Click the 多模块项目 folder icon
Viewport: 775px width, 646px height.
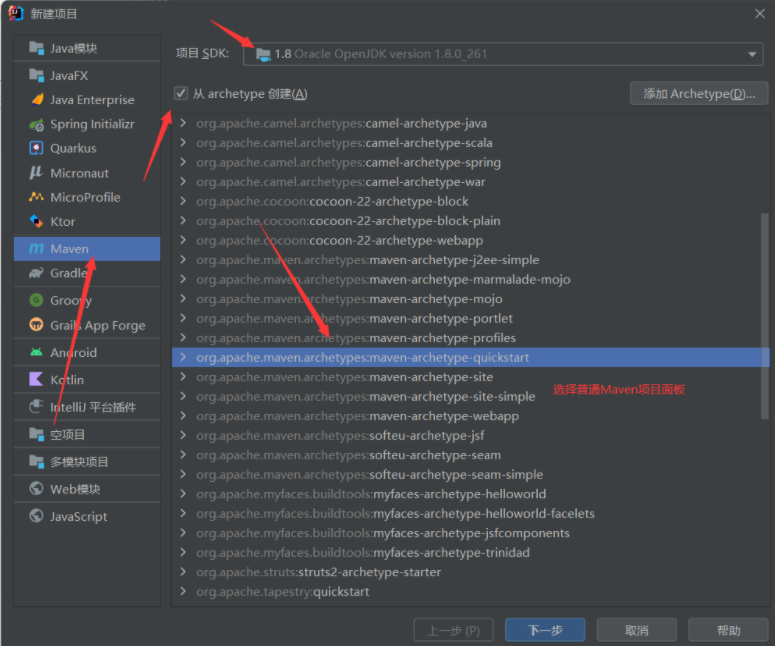click(x=36, y=461)
